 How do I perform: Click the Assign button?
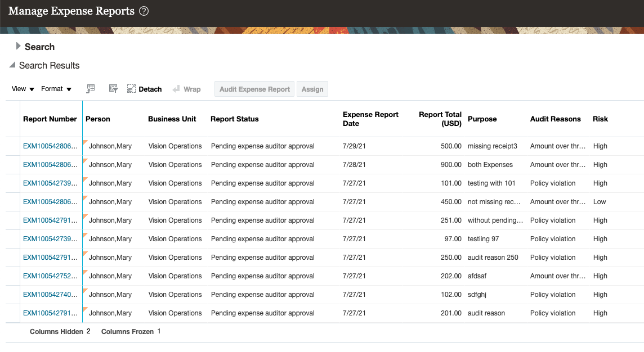pos(312,89)
